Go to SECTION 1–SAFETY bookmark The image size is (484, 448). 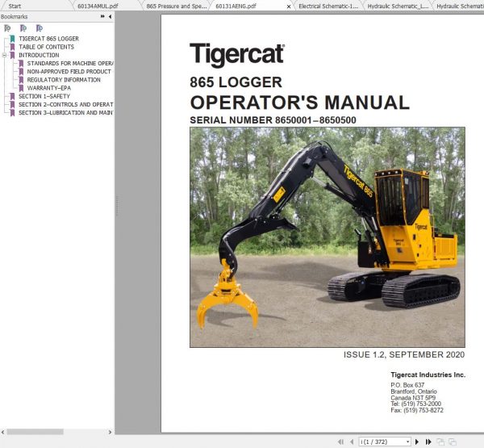[x=44, y=96]
